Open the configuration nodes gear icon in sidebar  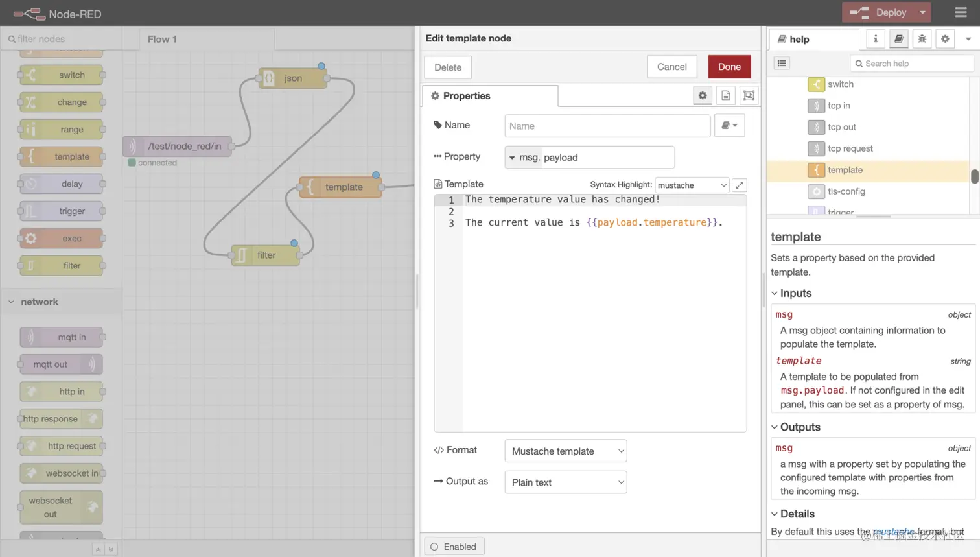tap(944, 39)
